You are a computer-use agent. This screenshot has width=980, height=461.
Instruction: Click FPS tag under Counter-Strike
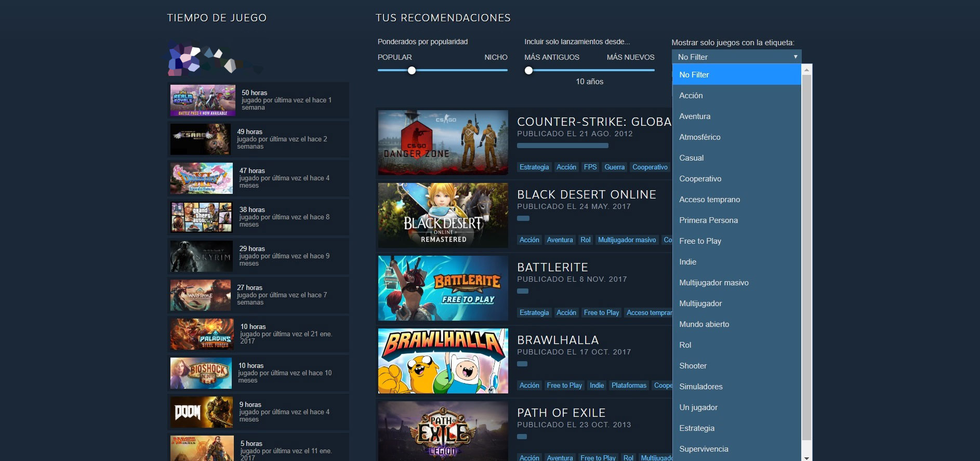coord(590,167)
